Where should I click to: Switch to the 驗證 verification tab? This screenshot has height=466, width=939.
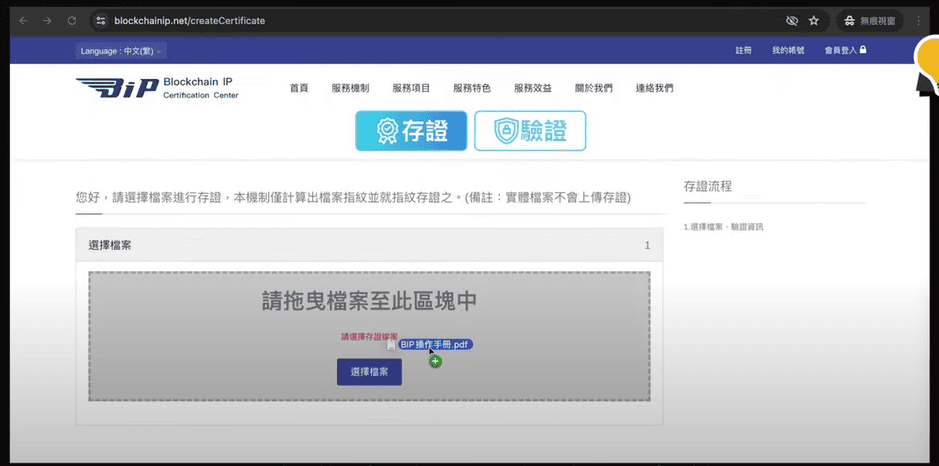[529, 131]
